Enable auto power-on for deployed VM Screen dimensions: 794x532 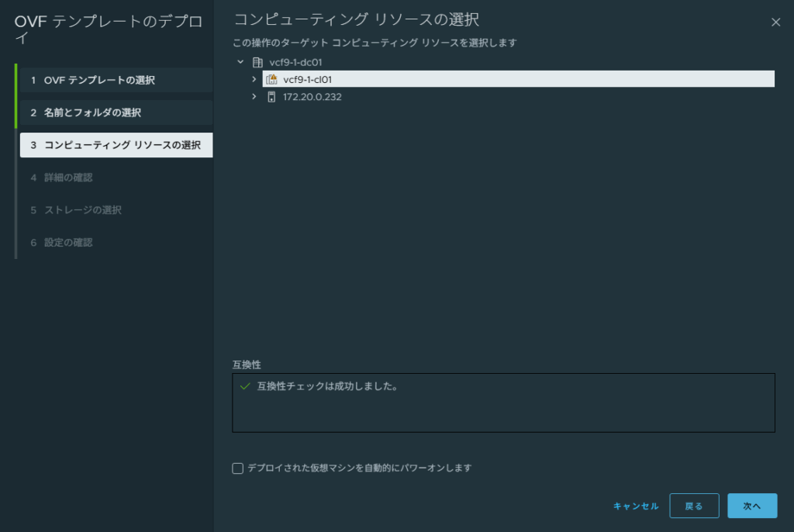pyautogui.click(x=238, y=468)
